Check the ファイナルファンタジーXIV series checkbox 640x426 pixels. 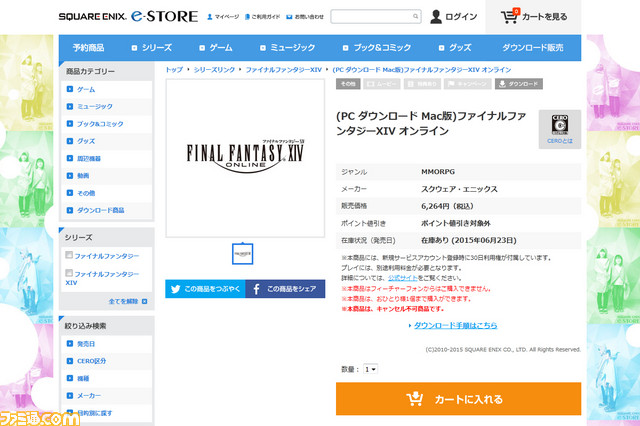(x=69, y=273)
